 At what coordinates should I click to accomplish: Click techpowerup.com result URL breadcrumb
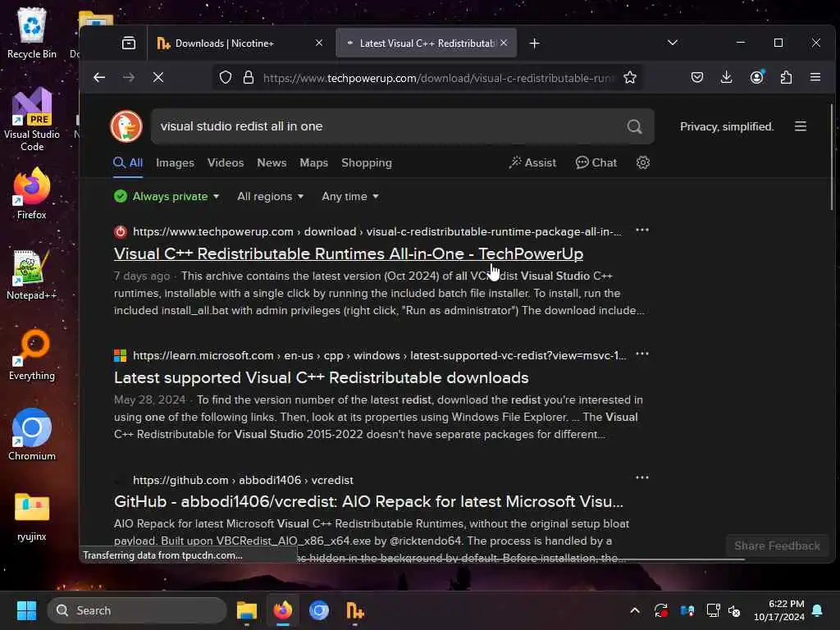pyautogui.click(x=377, y=232)
